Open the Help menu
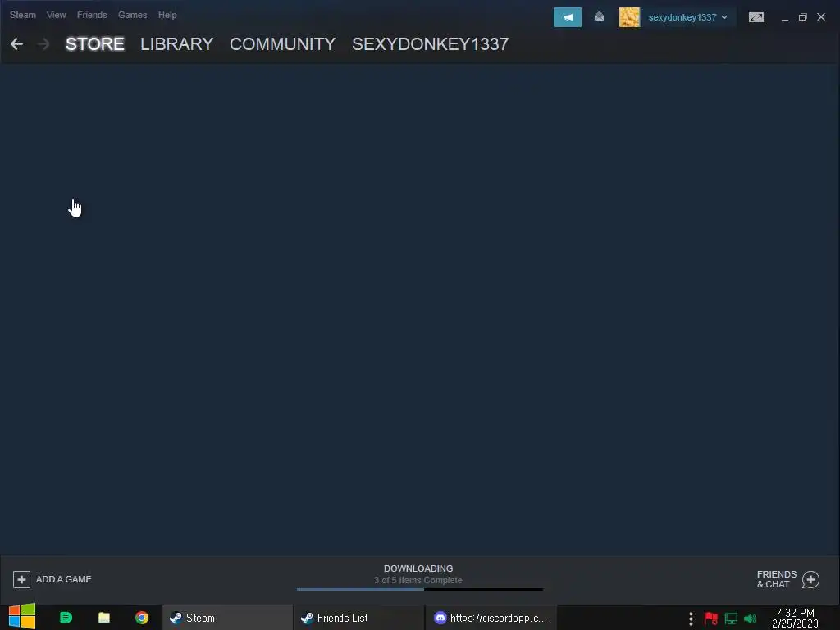 coord(167,15)
